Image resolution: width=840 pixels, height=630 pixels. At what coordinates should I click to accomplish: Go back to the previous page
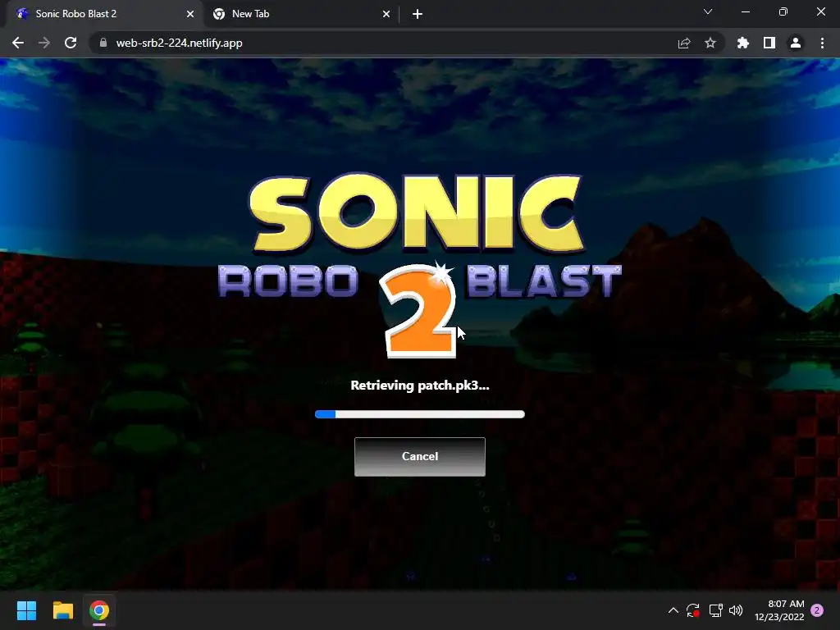point(18,43)
